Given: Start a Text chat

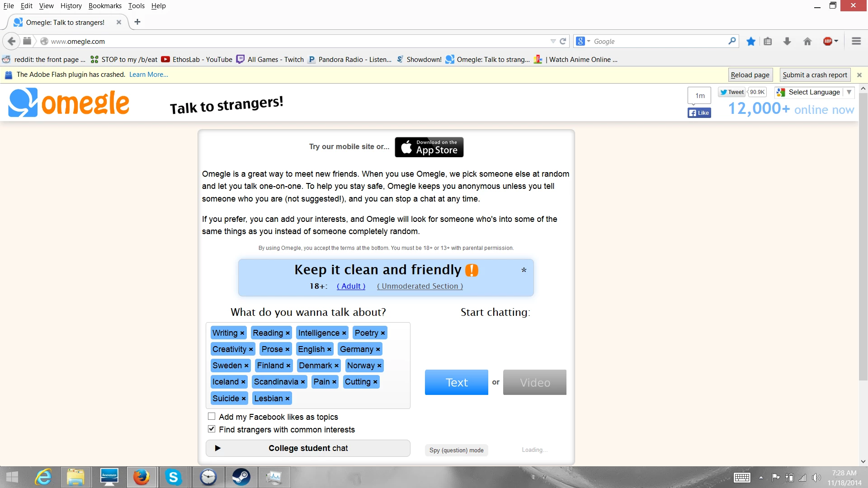Looking at the screenshot, I should (x=456, y=382).
